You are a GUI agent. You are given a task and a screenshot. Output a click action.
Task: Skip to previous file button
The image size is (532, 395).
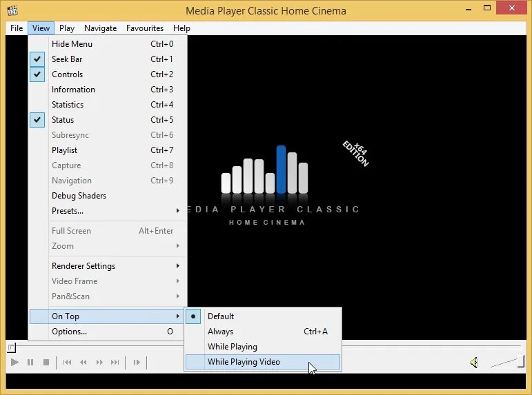pos(67,362)
